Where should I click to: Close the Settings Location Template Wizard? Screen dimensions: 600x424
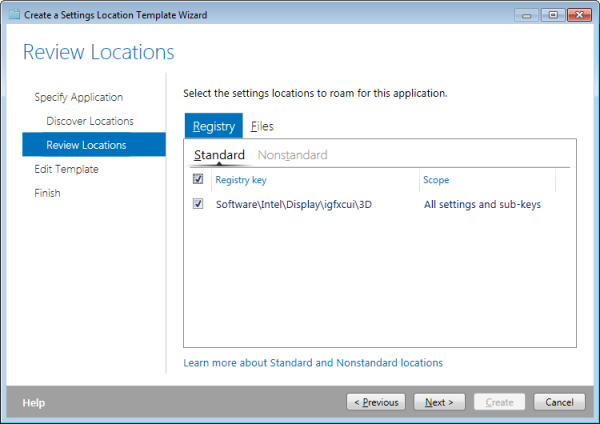(x=579, y=15)
